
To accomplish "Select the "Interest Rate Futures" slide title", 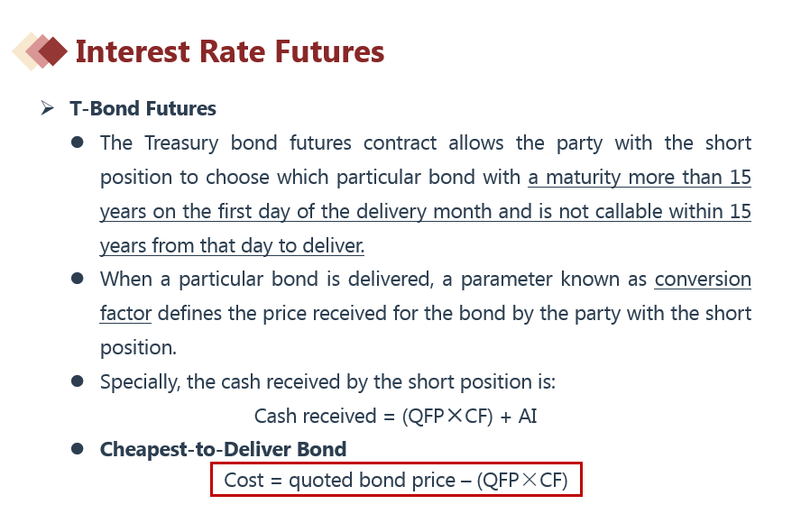I will [x=230, y=51].
